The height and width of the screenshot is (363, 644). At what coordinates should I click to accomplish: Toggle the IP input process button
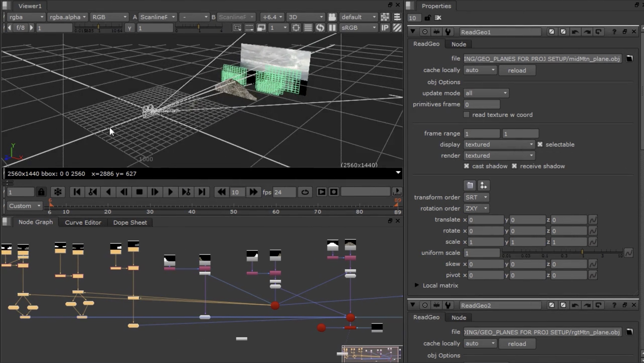[x=385, y=28]
